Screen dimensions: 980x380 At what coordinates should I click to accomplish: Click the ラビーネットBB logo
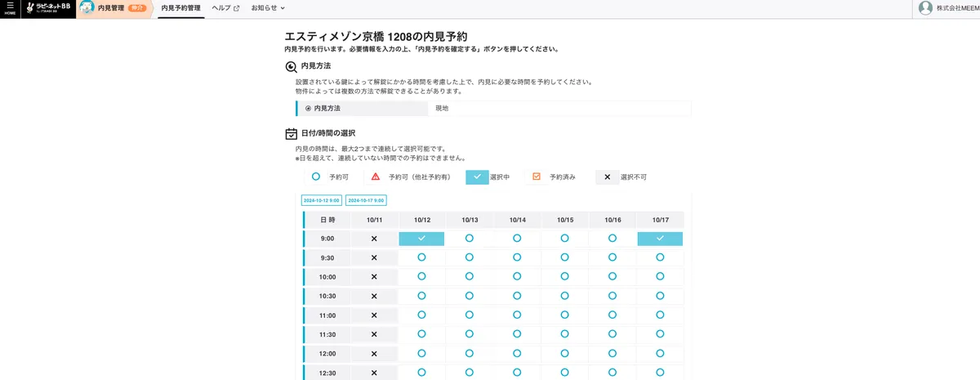[50, 8]
